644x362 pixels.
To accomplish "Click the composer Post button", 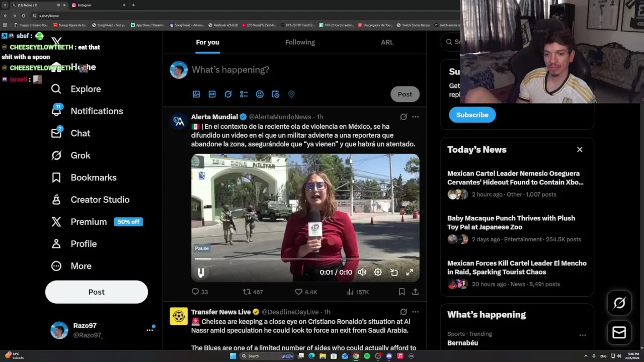I will pos(405,94).
